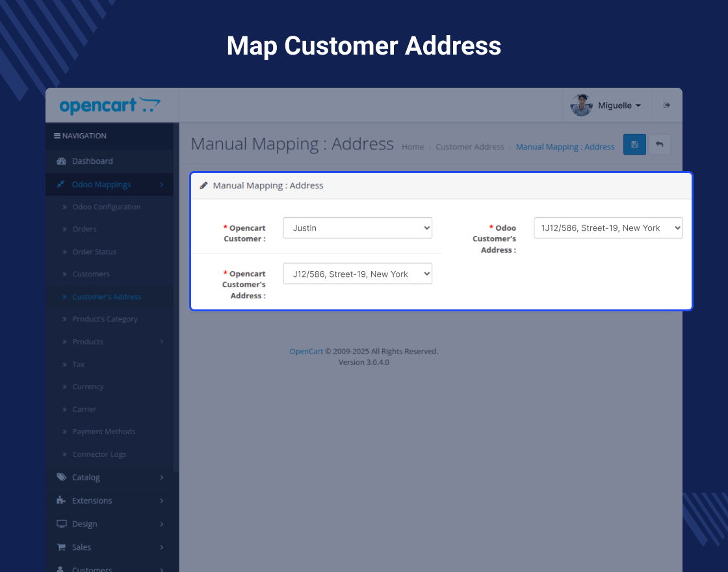The width and height of the screenshot is (728, 572).
Task: Click Manual Mapping : Address breadcrumb link
Action: (565, 147)
